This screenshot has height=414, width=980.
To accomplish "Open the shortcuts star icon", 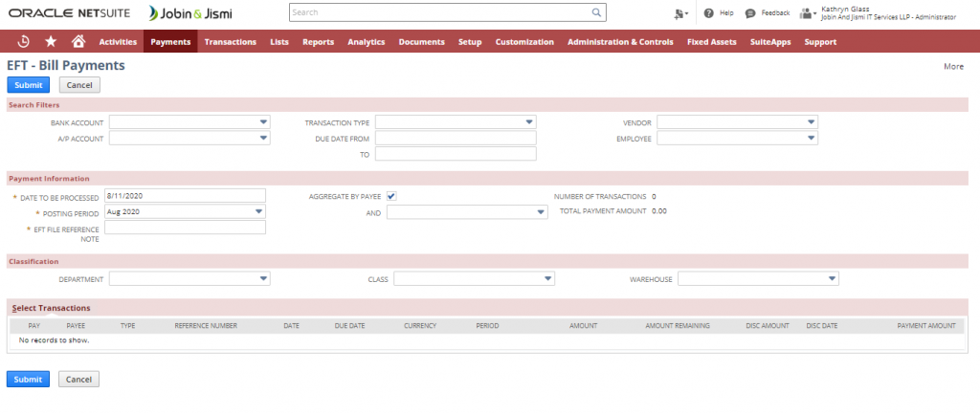I will click(x=50, y=41).
